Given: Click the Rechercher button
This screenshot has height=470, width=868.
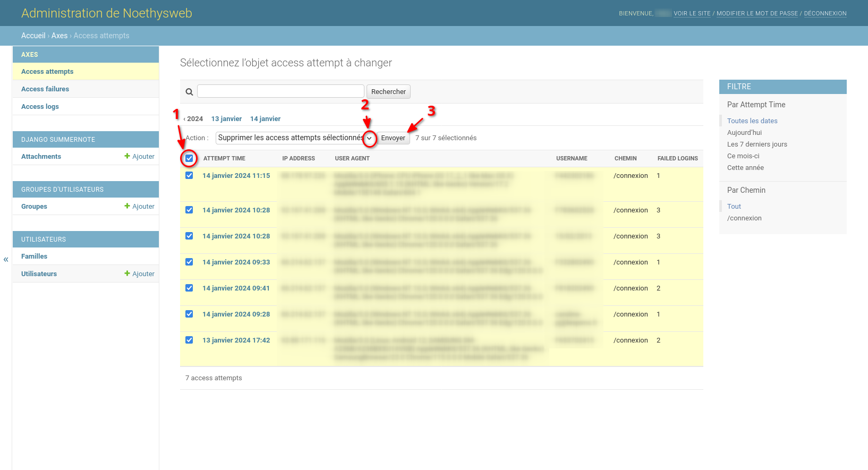Looking at the screenshot, I should click(388, 92).
